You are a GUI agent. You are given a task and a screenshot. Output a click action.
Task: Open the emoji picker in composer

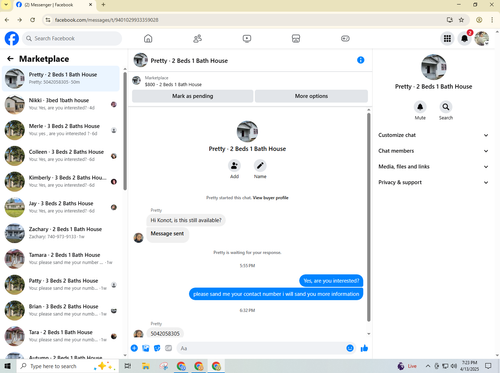(350, 348)
